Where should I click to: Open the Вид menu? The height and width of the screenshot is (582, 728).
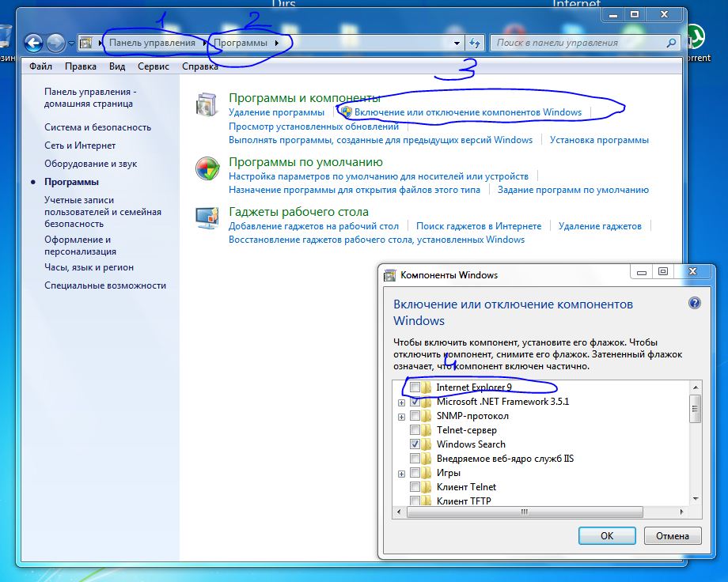117,66
